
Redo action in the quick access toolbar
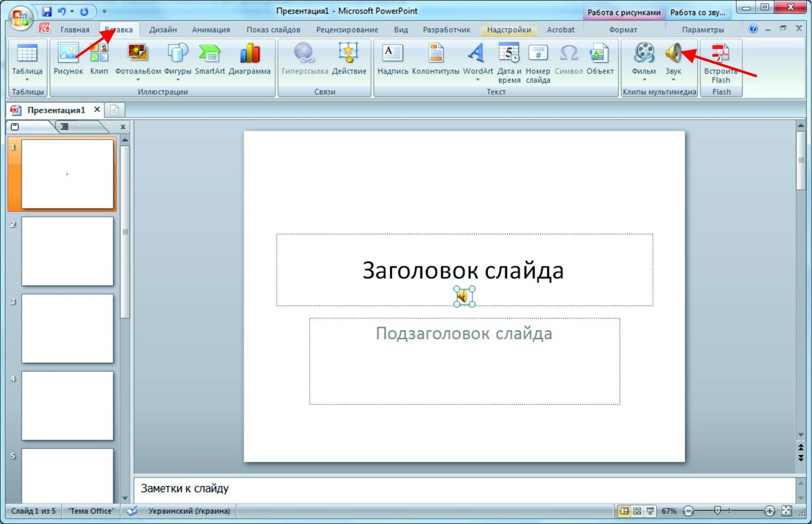(84, 11)
